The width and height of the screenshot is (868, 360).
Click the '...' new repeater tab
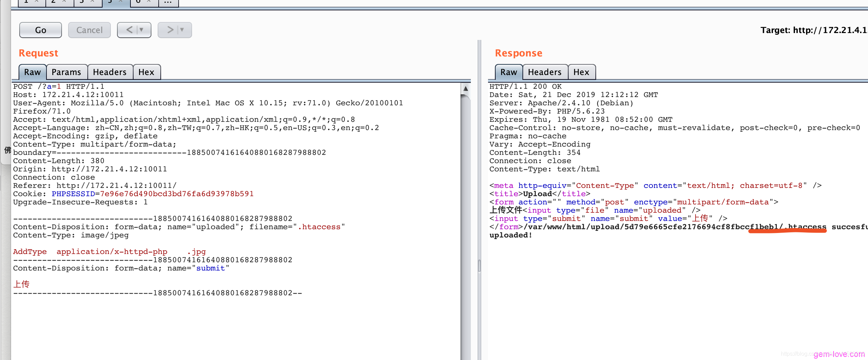[168, 2]
